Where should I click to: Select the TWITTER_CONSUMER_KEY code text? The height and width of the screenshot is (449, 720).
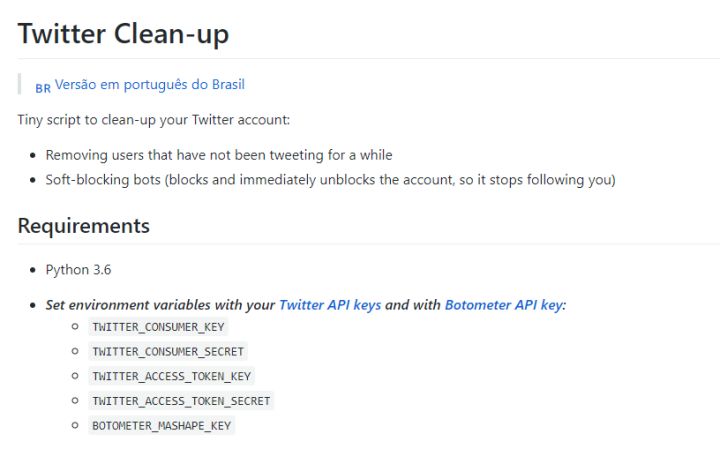point(158,327)
